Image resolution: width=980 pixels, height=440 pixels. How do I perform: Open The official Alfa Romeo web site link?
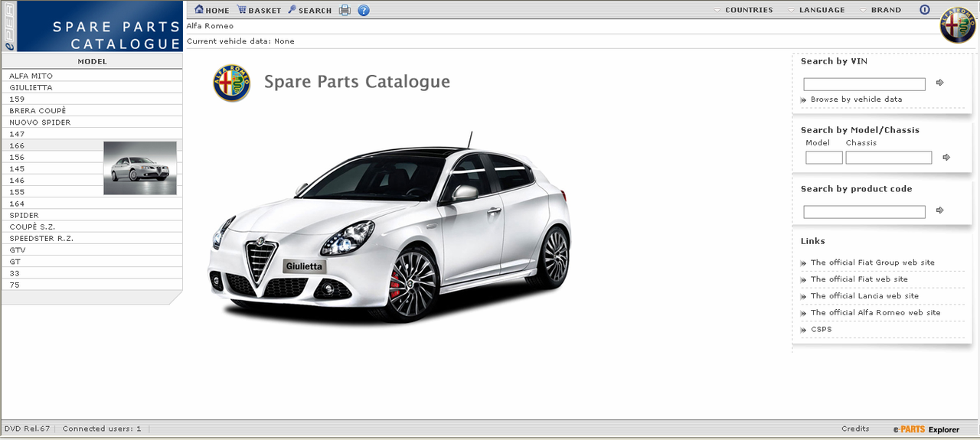[x=875, y=313]
